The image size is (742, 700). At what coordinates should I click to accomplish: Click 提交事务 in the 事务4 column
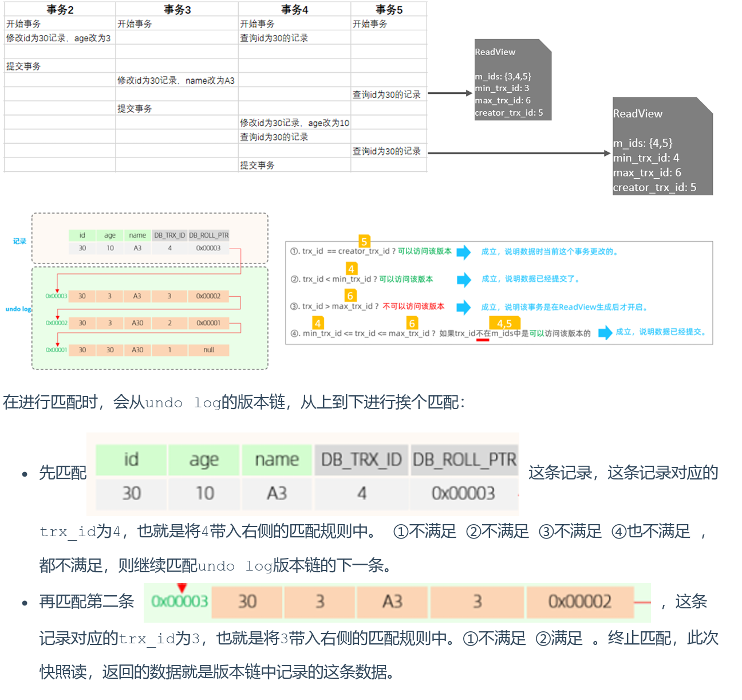257,165
